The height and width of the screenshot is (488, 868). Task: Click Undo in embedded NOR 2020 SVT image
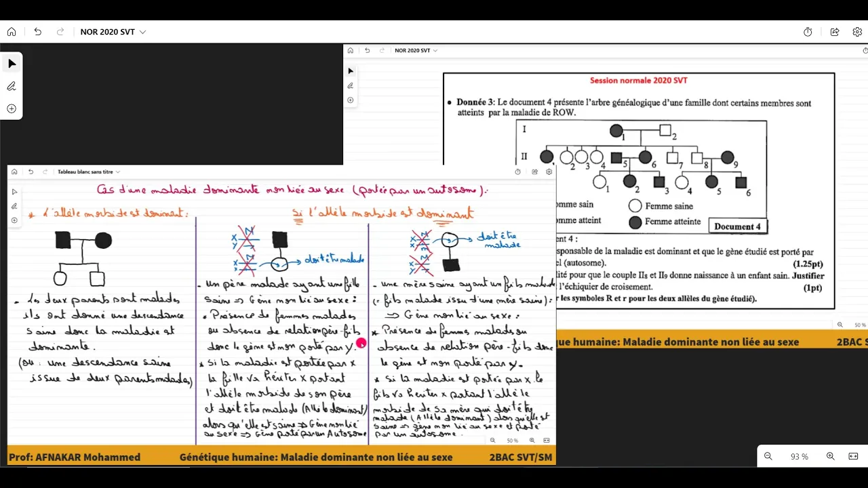pos(367,50)
